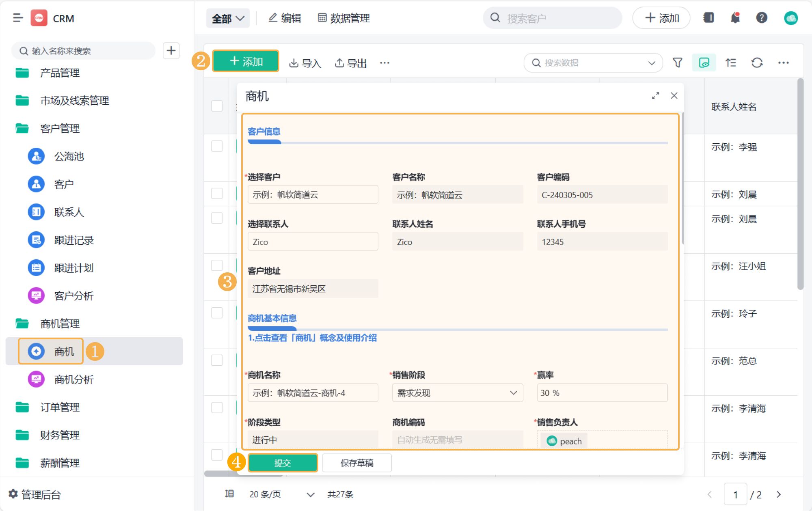The height and width of the screenshot is (511, 812).
Task: Tick checkbox for the 汪小姐 row
Action: (217, 265)
